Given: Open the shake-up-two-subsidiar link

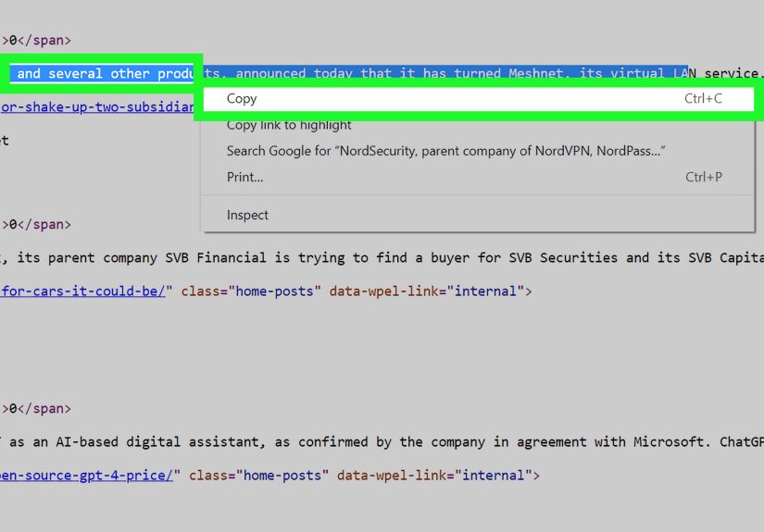Looking at the screenshot, I should pyautogui.click(x=97, y=107).
